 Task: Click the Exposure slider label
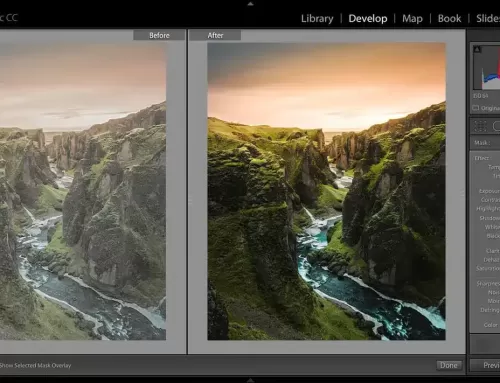(x=489, y=191)
